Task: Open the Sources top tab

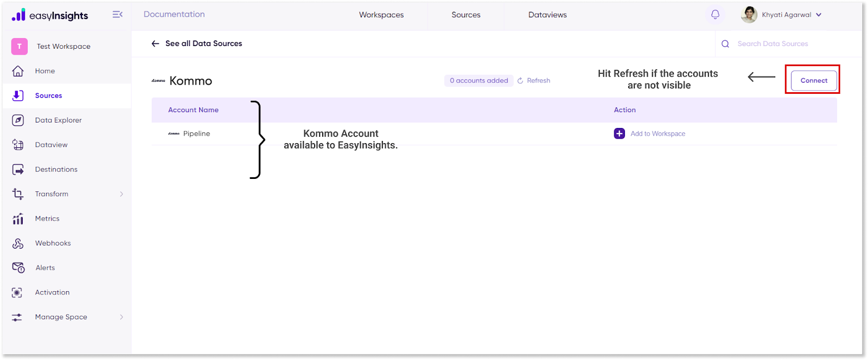Action: click(x=466, y=15)
